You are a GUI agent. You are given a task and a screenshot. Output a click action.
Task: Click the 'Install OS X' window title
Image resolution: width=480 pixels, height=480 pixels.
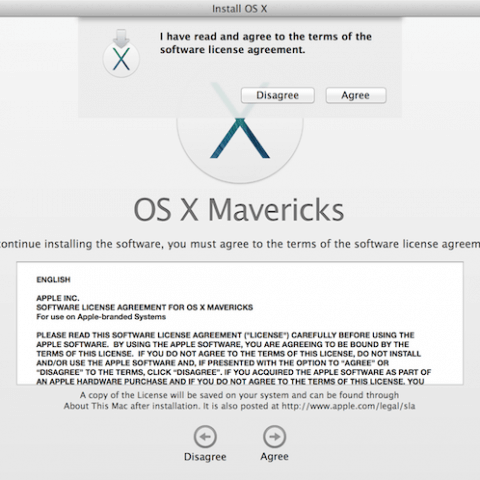(x=240, y=9)
